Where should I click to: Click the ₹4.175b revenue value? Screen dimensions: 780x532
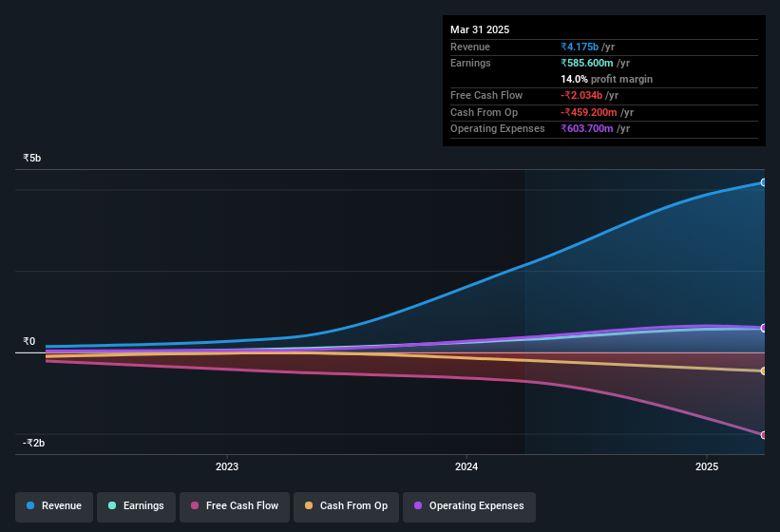[x=580, y=47]
